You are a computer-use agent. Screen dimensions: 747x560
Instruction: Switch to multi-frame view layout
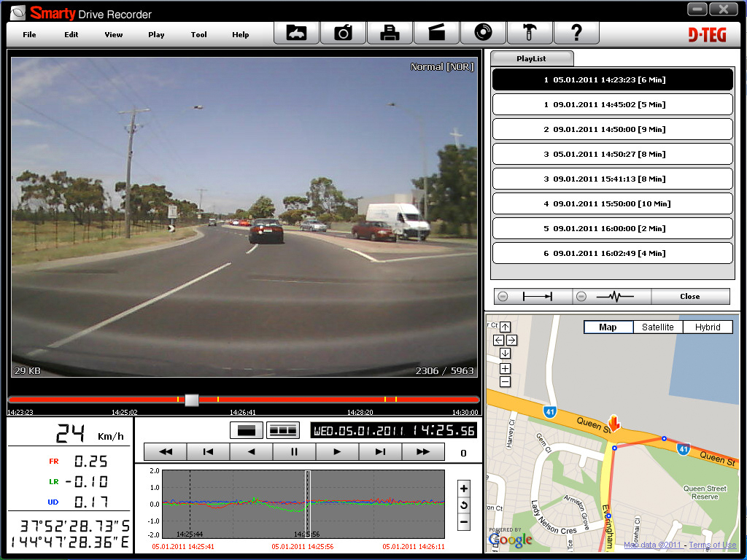click(x=283, y=430)
